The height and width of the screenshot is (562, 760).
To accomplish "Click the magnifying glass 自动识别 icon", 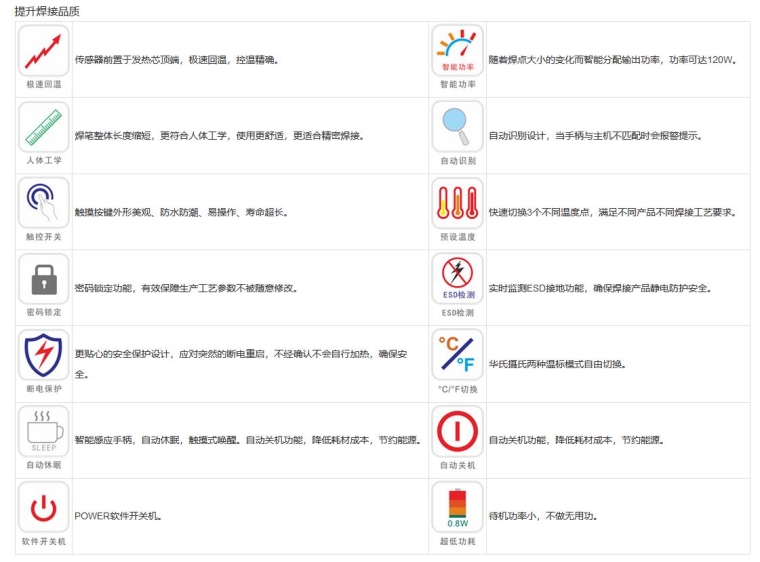I will pos(458,127).
